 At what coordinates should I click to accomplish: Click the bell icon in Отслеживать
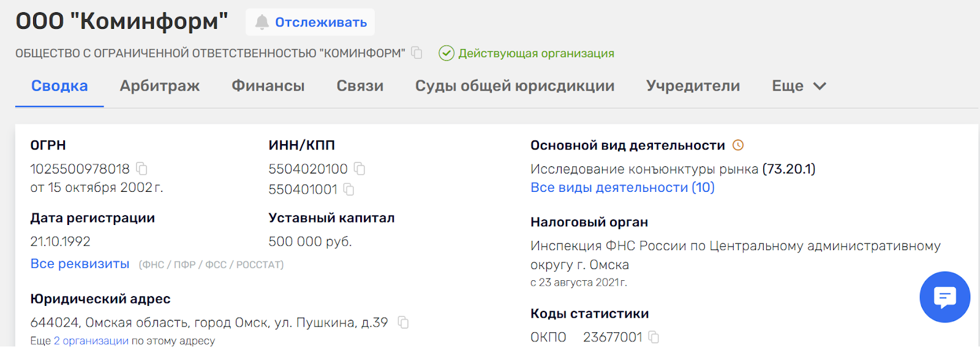pyautogui.click(x=262, y=22)
